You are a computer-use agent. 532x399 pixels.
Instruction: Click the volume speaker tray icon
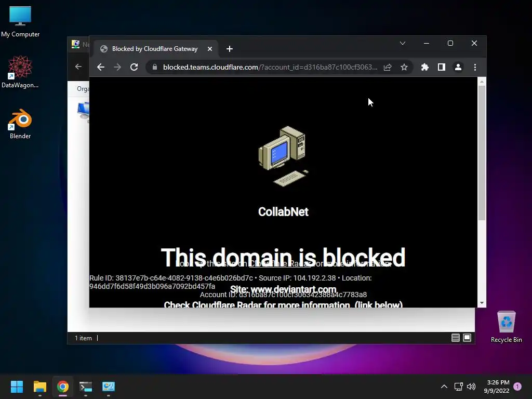(471, 387)
